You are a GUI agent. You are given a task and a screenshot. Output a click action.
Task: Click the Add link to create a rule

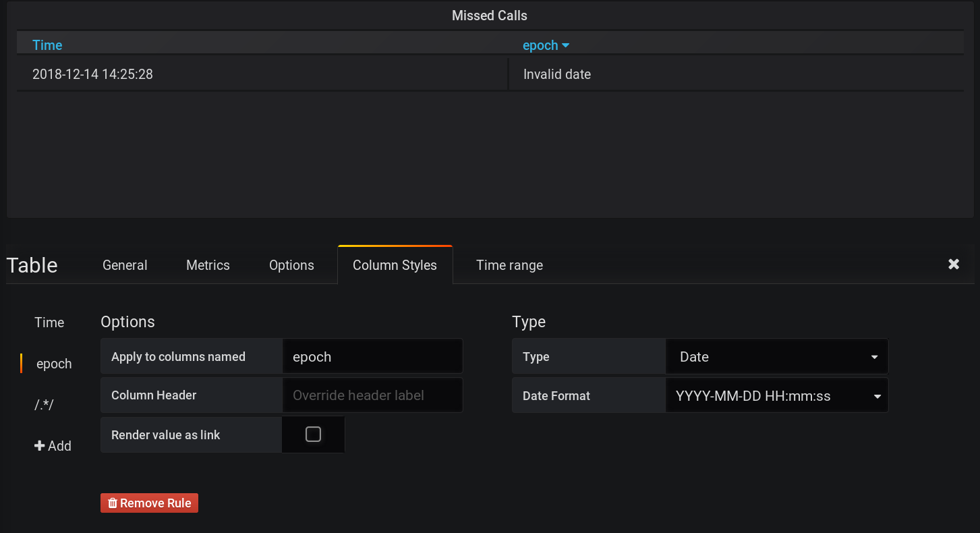[54, 445]
